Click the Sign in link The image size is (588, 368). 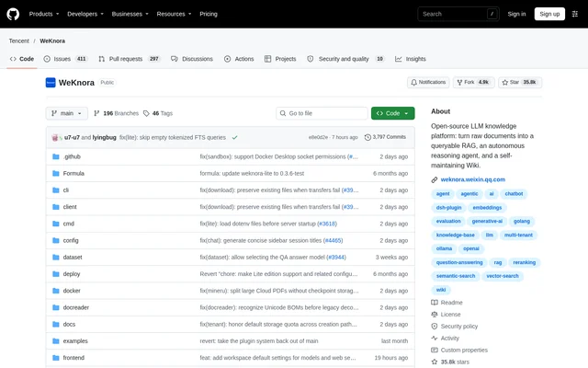(x=516, y=14)
